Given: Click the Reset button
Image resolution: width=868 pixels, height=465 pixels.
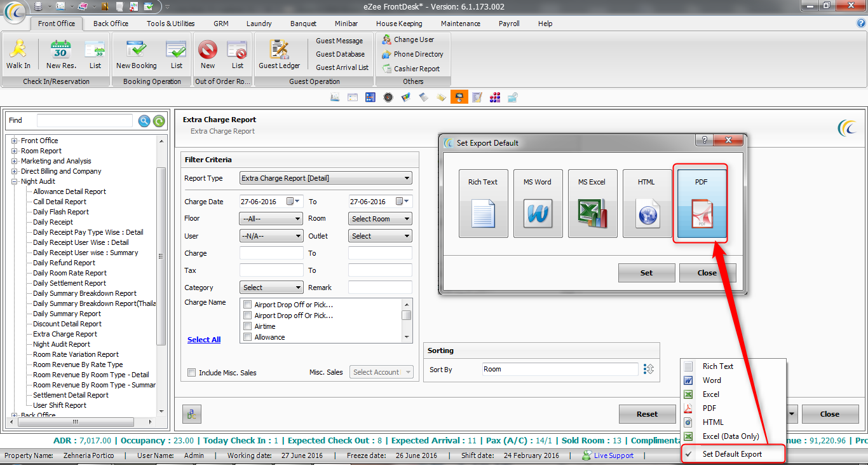Looking at the screenshot, I should [x=647, y=414].
